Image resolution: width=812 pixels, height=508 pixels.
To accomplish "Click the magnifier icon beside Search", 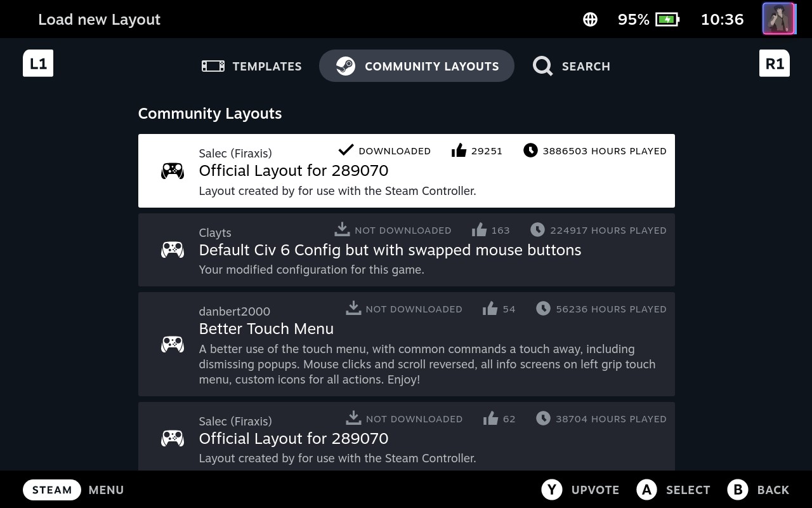I will (x=542, y=66).
